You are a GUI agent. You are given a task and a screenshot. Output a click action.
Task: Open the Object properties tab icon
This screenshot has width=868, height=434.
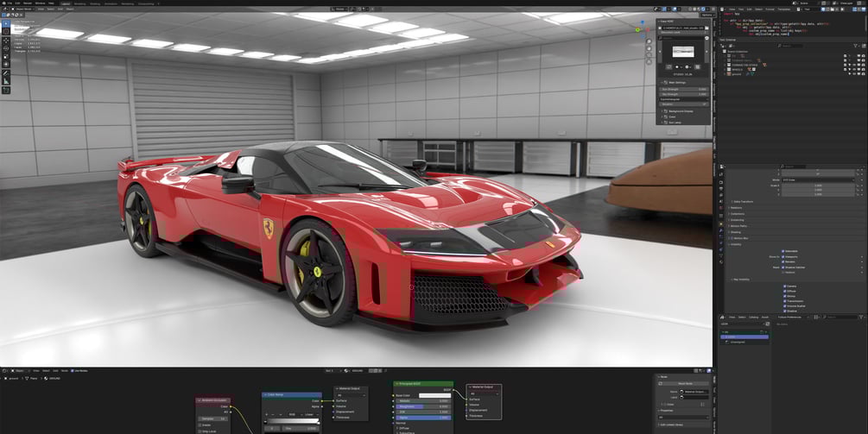721,223
